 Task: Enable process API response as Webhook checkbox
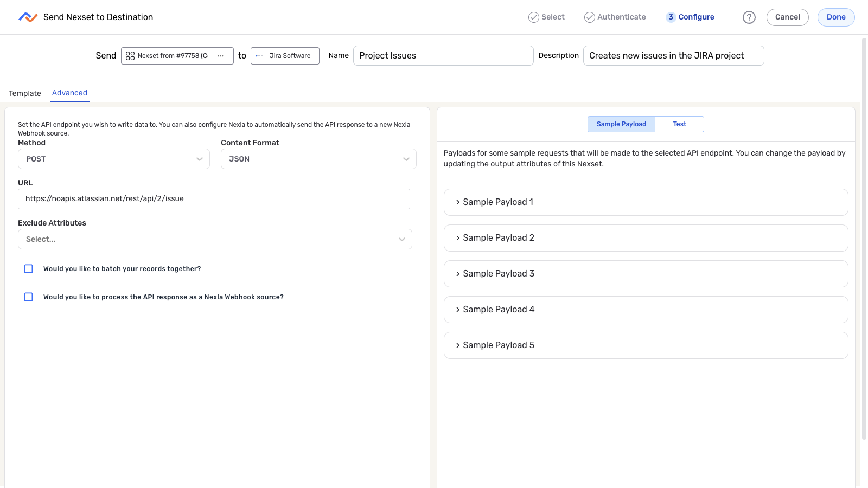click(29, 297)
